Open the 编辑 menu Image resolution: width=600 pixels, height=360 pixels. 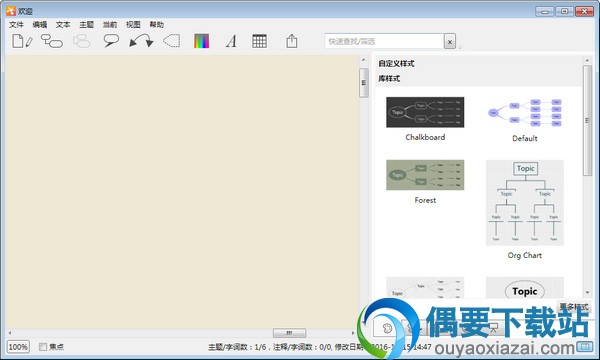tap(40, 24)
